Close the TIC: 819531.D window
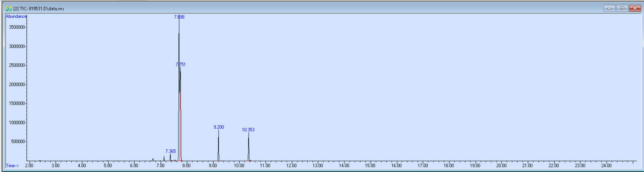Viewport: 644px width, 172px height. click(x=635, y=8)
